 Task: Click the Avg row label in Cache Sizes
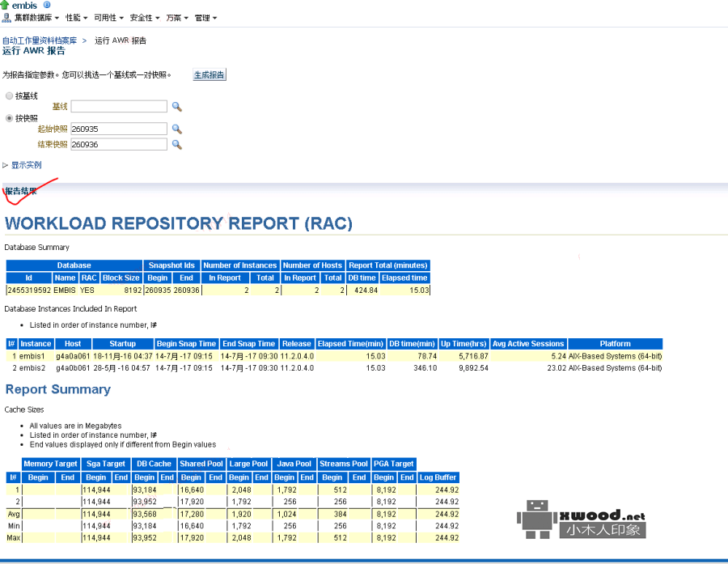pos(14,515)
